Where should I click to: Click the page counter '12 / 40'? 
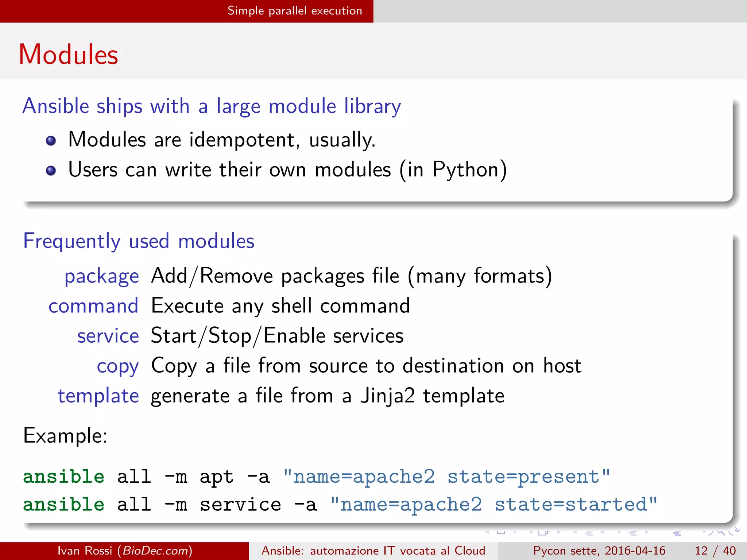pos(715,551)
